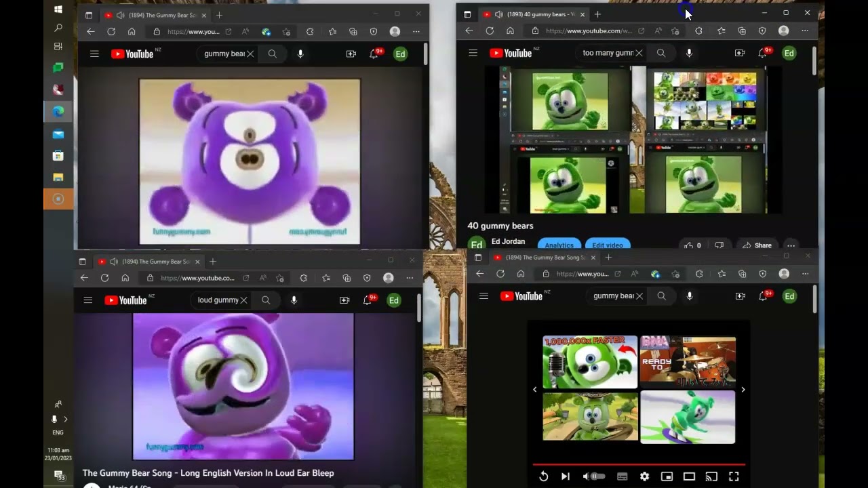Click Analytics under 40 gummy bears video
Screen dimensions: 868x488
559,245
